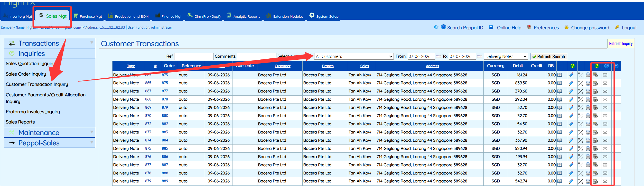Open the All Customers dropdown
Viewport: 644px width, 186px height.
click(354, 56)
